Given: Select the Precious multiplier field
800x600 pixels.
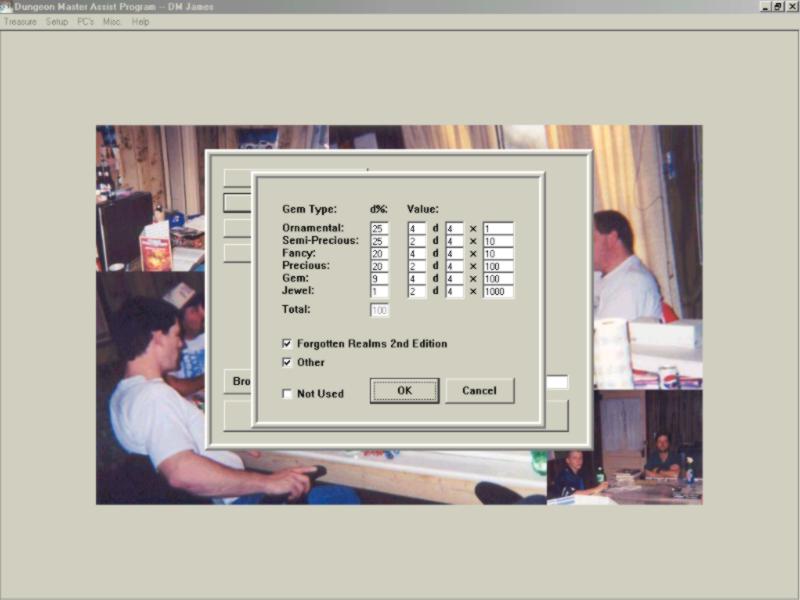Looking at the screenshot, I should point(497,267).
